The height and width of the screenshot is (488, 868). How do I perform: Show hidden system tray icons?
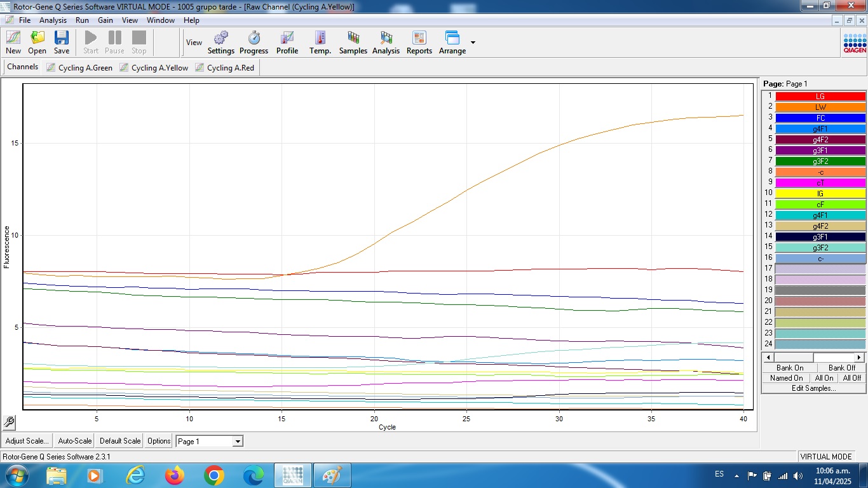(x=736, y=475)
